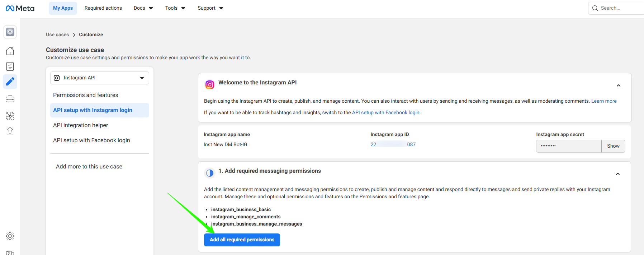Expand the Docs menu
Viewport: 644px width, 255px height.
(143, 8)
